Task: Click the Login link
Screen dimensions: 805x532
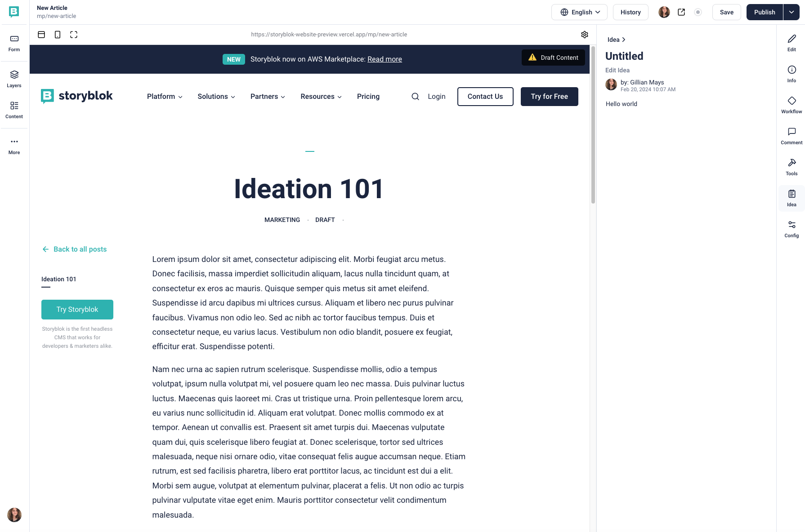Action: point(437,97)
